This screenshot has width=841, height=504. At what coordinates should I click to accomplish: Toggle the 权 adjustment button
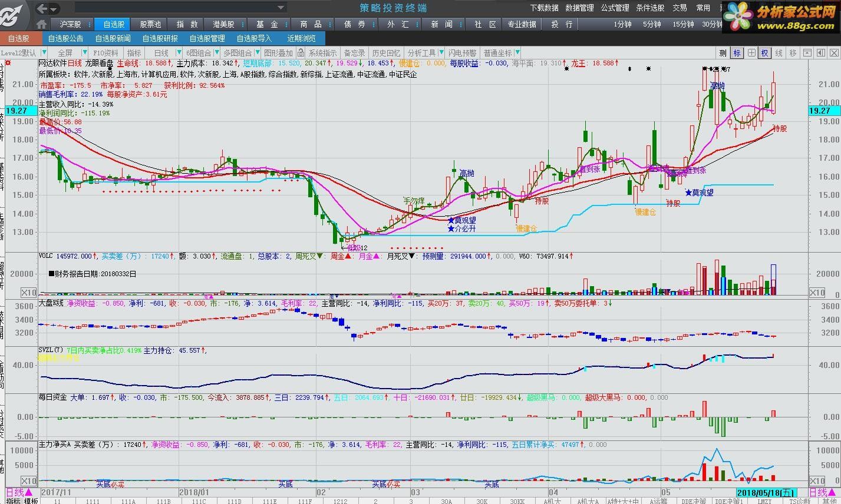pos(764,53)
